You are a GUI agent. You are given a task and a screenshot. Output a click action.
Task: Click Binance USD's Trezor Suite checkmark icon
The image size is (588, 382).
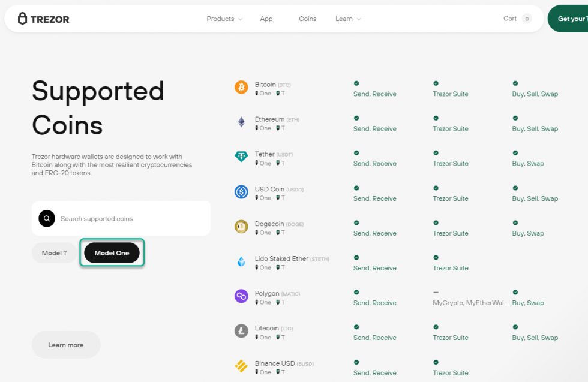pyautogui.click(x=436, y=362)
